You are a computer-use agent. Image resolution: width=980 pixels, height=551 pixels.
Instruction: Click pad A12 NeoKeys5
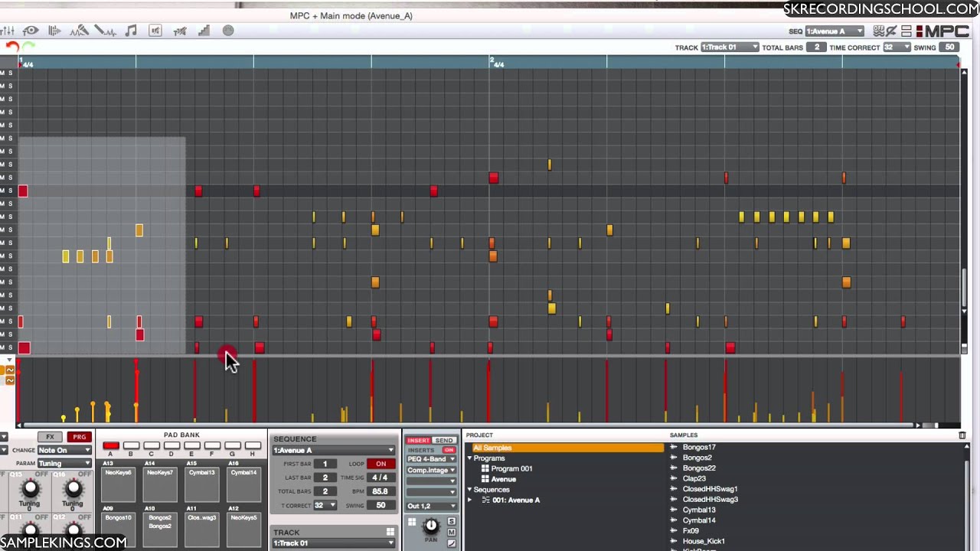point(243,528)
